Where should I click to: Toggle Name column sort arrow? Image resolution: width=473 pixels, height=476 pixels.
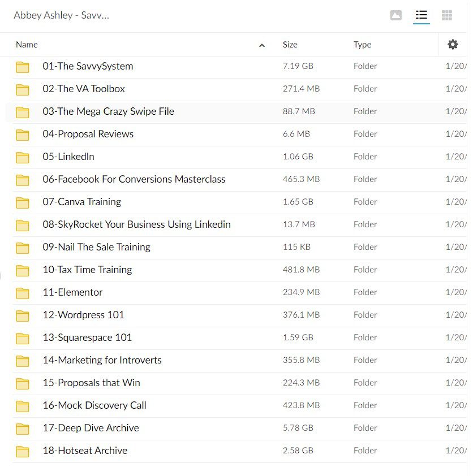click(261, 46)
